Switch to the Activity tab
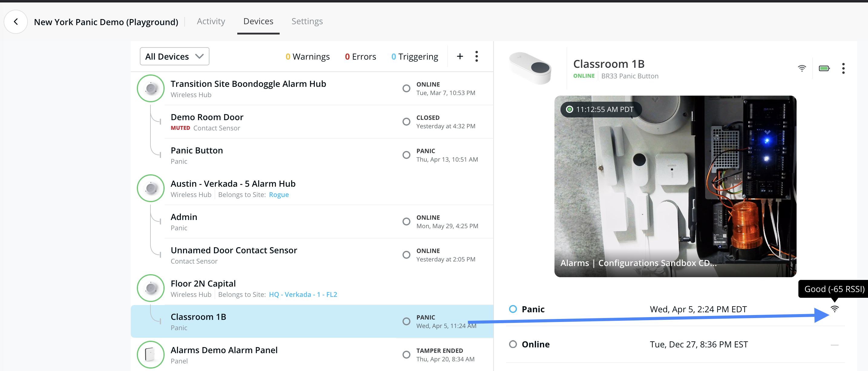 click(211, 21)
